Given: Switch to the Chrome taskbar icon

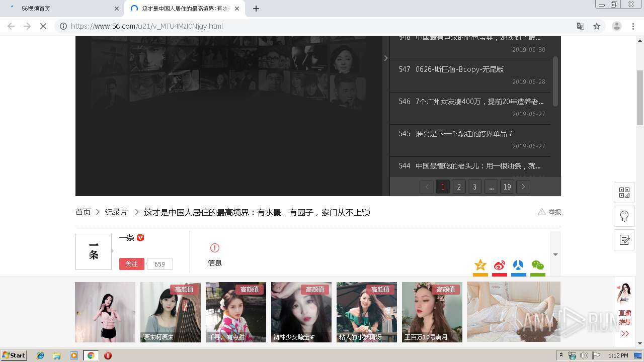Looking at the screenshot, I should coord(91,355).
